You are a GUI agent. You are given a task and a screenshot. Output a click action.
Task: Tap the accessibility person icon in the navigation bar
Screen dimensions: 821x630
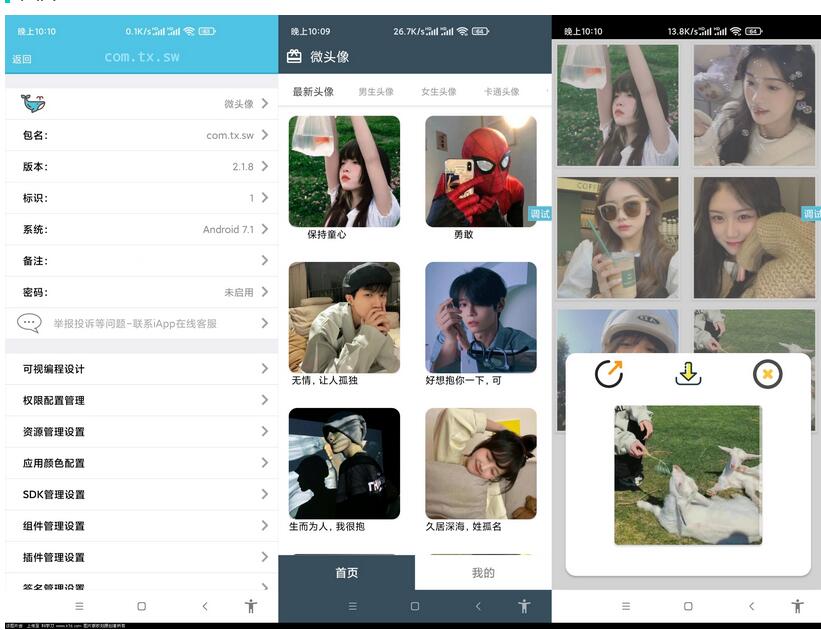[251, 606]
